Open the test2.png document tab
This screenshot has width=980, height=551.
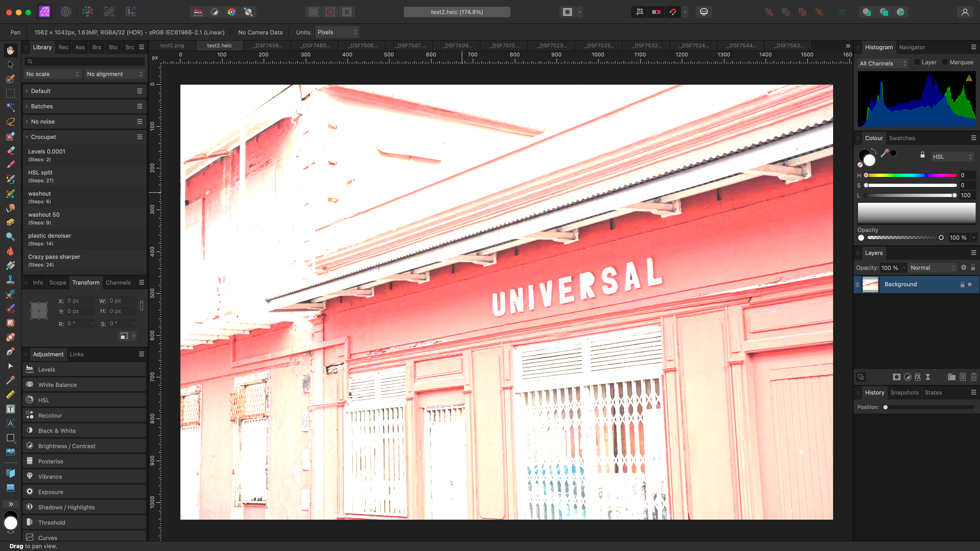click(x=172, y=45)
